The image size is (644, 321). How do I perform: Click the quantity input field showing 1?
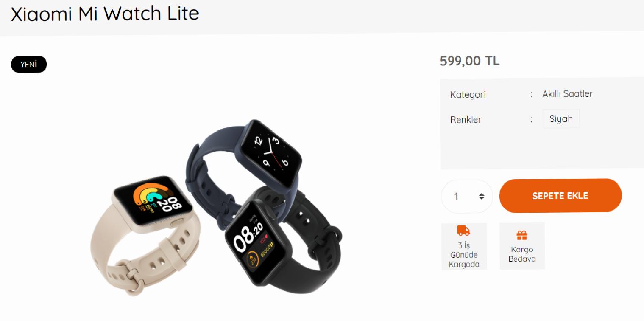click(x=467, y=196)
